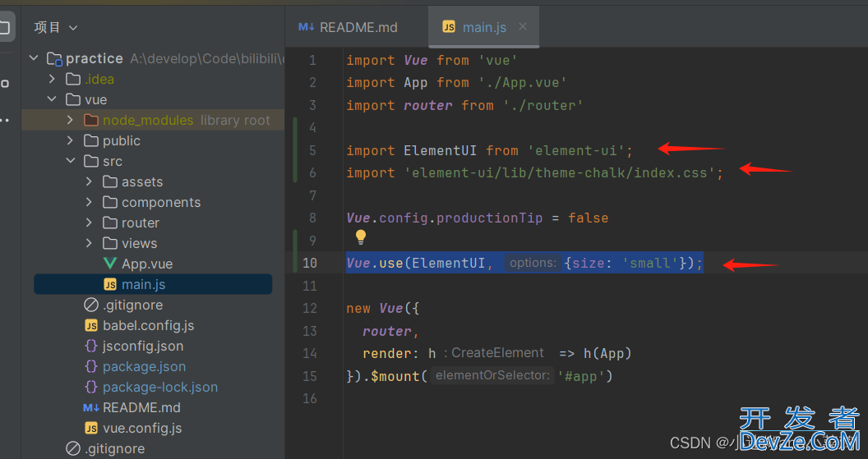Select main.js in the project tree
The width and height of the screenshot is (868, 459).
[153, 284]
